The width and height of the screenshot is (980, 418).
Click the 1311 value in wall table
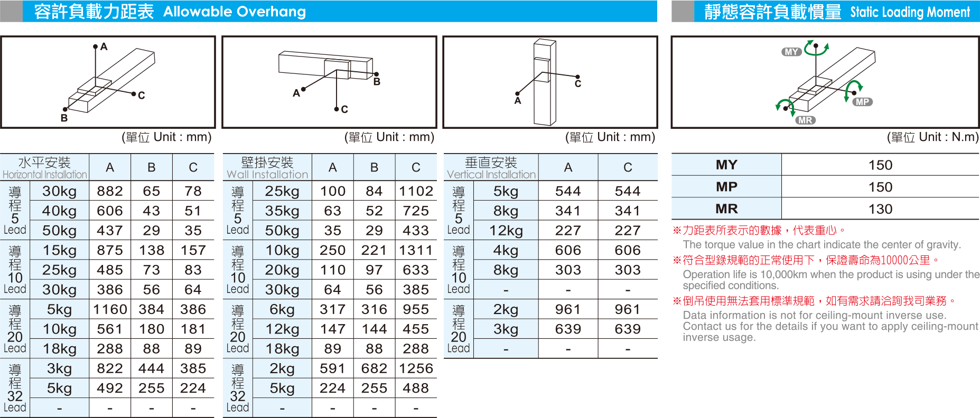[416, 250]
